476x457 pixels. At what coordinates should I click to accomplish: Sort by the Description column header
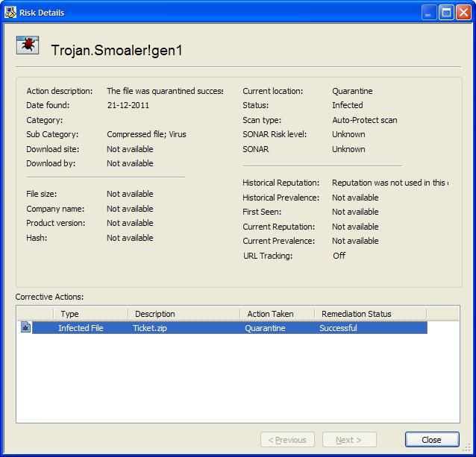pos(184,314)
